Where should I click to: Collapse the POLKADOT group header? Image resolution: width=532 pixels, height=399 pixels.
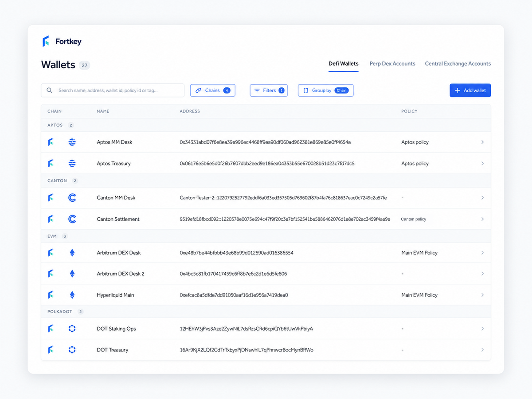click(266, 312)
